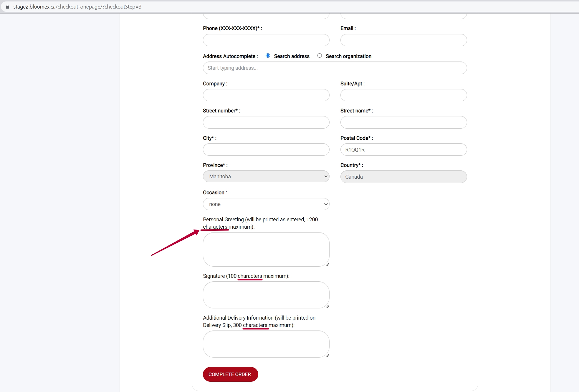Image resolution: width=579 pixels, height=392 pixels.
Task: Click the Signature textarea resize handle
Action: tap(327, 306)
